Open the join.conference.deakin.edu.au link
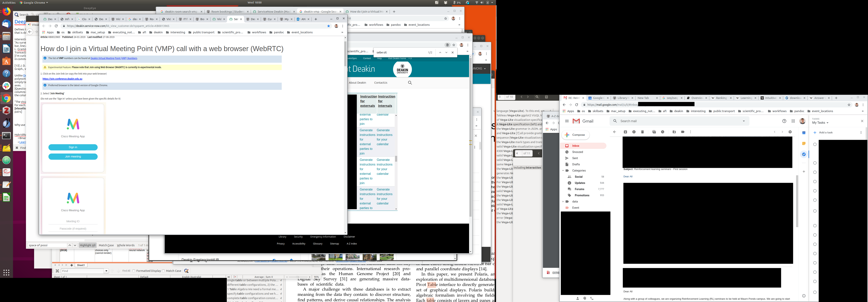This screenshot has width=868, height=302. tap(62, 79)
